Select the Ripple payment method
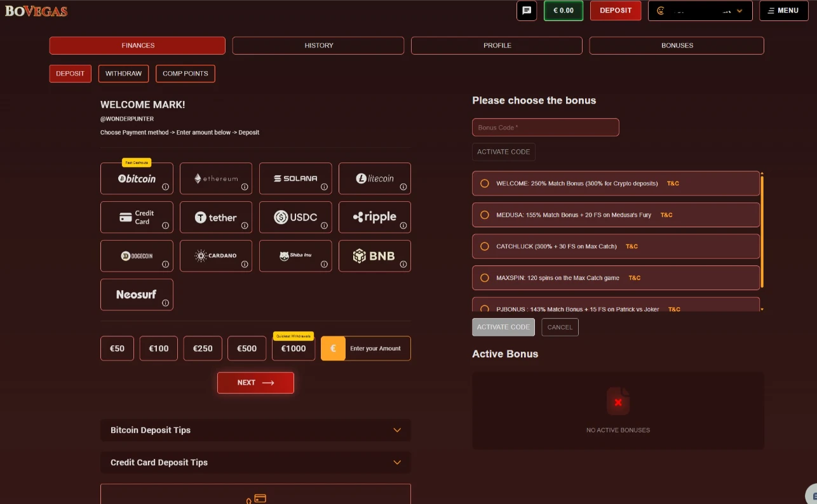The height and width of the screenshot is (504, 817). [x=375, y=217]
